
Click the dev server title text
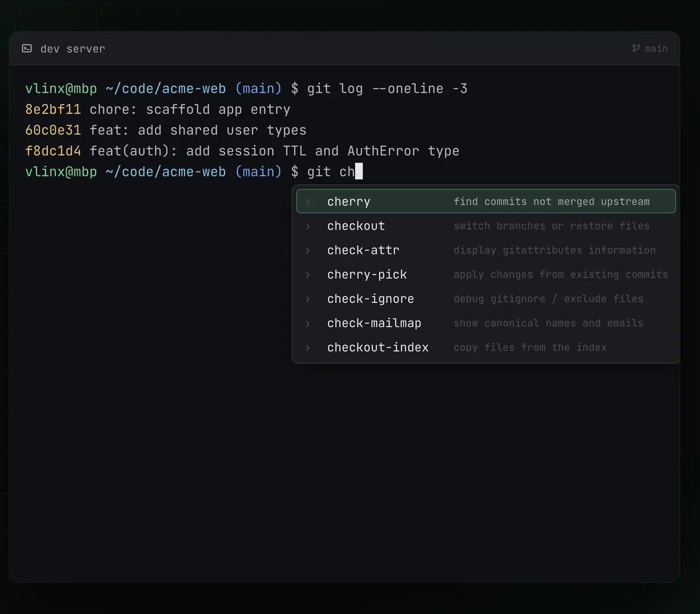73,49
